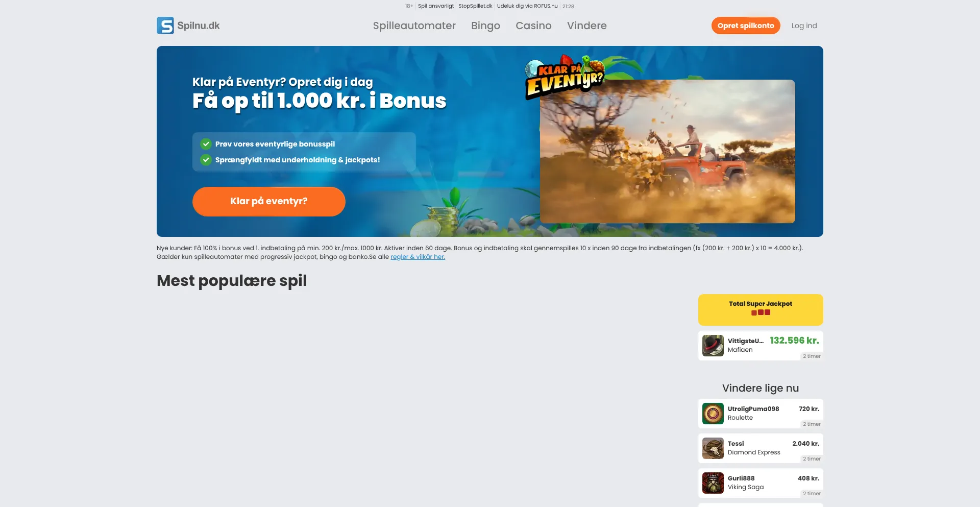The image size is (980, 507).
Task: Open the Casino menu item
Action: (x=533, y=26)
